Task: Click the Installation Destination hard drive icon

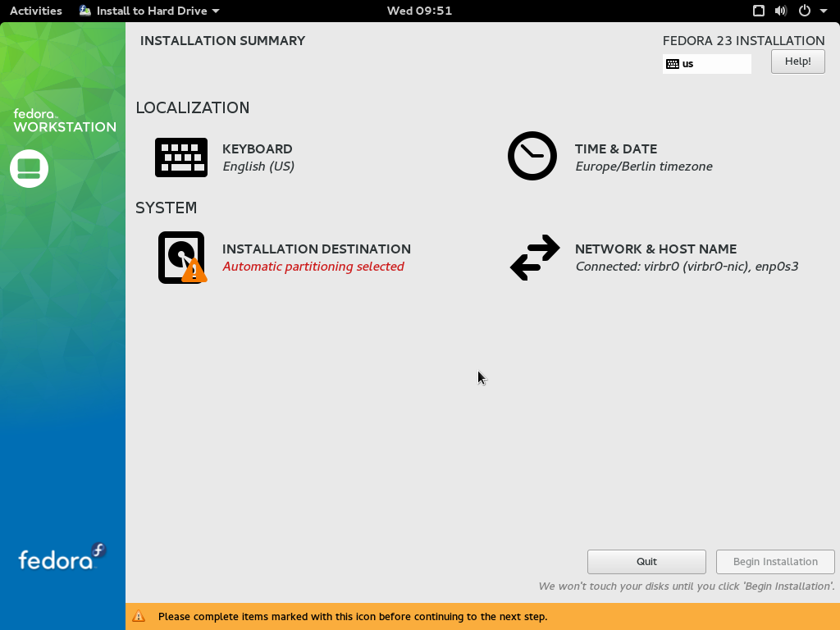Action: [x=181, y=258]
